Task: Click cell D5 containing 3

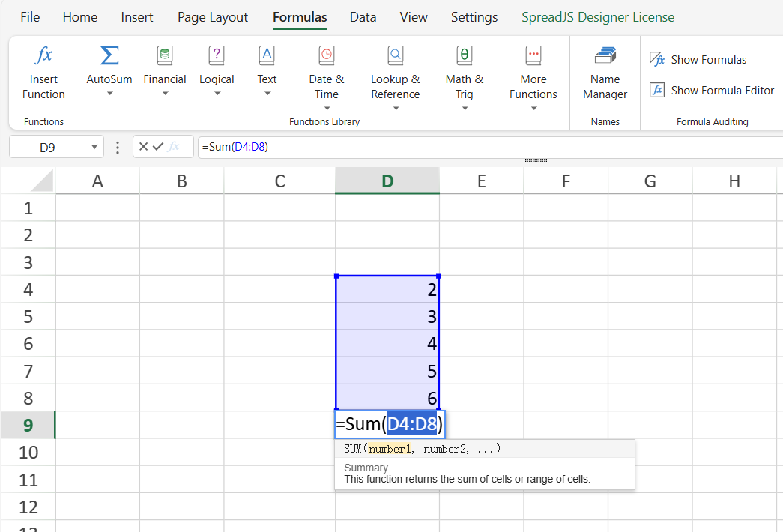Action: pos(387,316)
